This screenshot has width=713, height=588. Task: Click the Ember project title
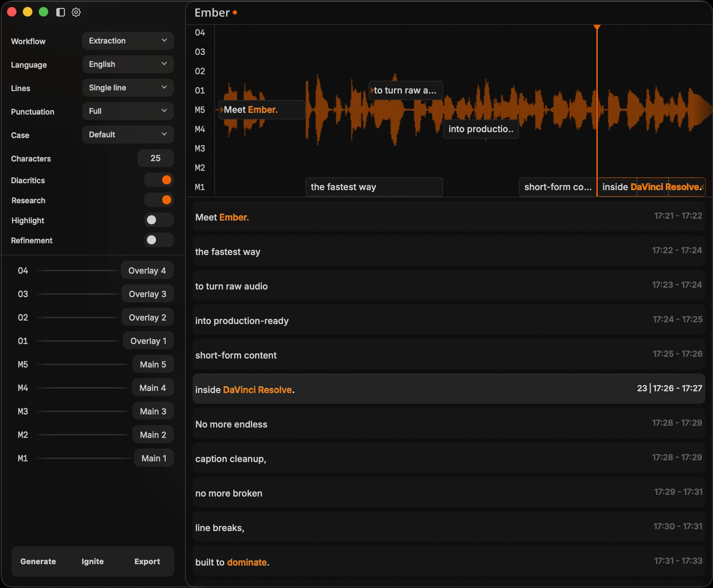click(212, 13)
